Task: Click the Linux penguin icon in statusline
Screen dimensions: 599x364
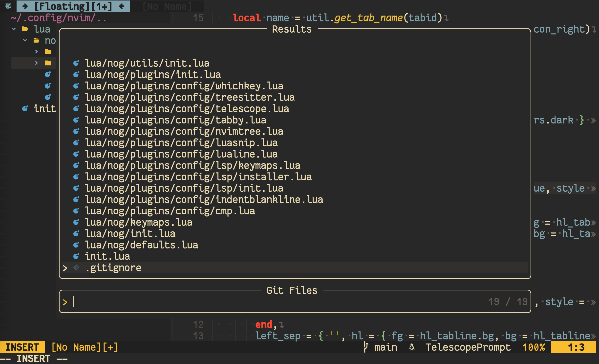Action: click(x=411, y=347)
